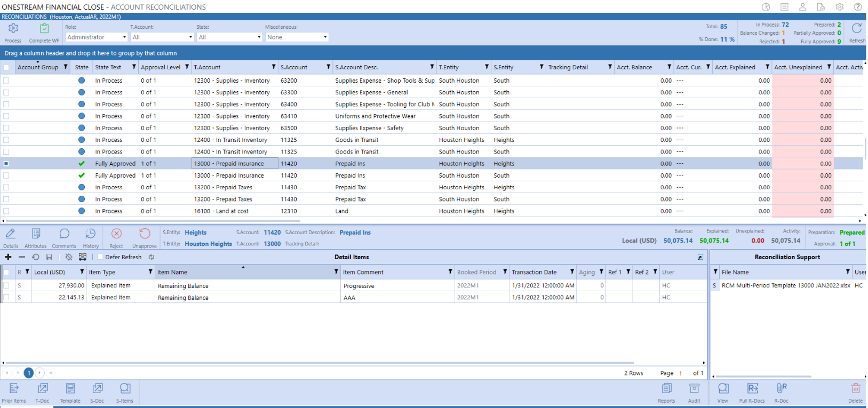Image resolution: width=868 pixels, height=408 pixels.
Task: Click the grid layout icon next to Defer Refresh
Action: pyautogui.click(x=83, y=257)
